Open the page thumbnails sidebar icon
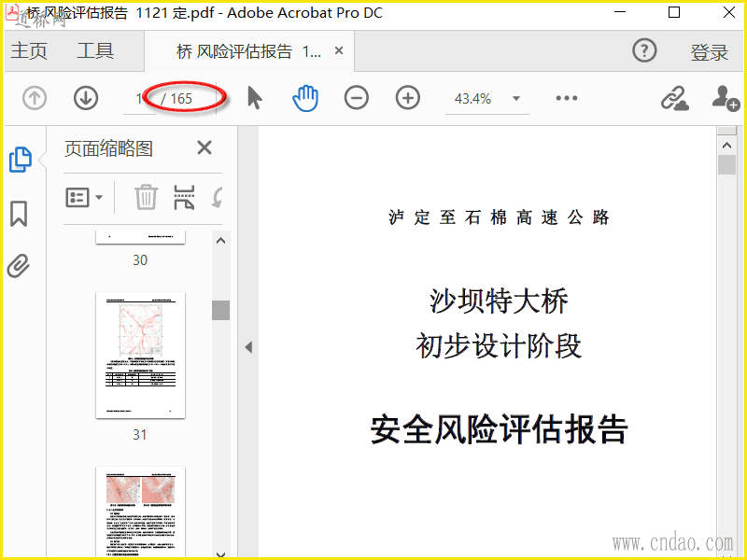This screenshot has width=747, height=560. pos(21,159)
